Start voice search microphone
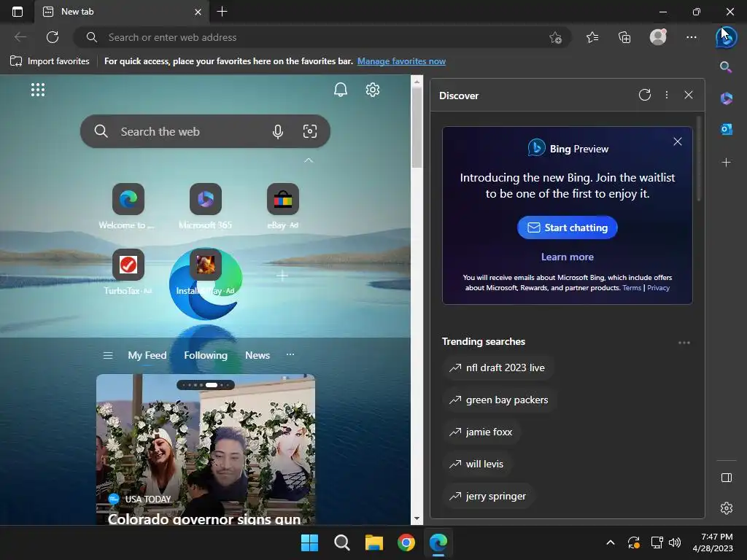747x560 pixels. [278, 131]
